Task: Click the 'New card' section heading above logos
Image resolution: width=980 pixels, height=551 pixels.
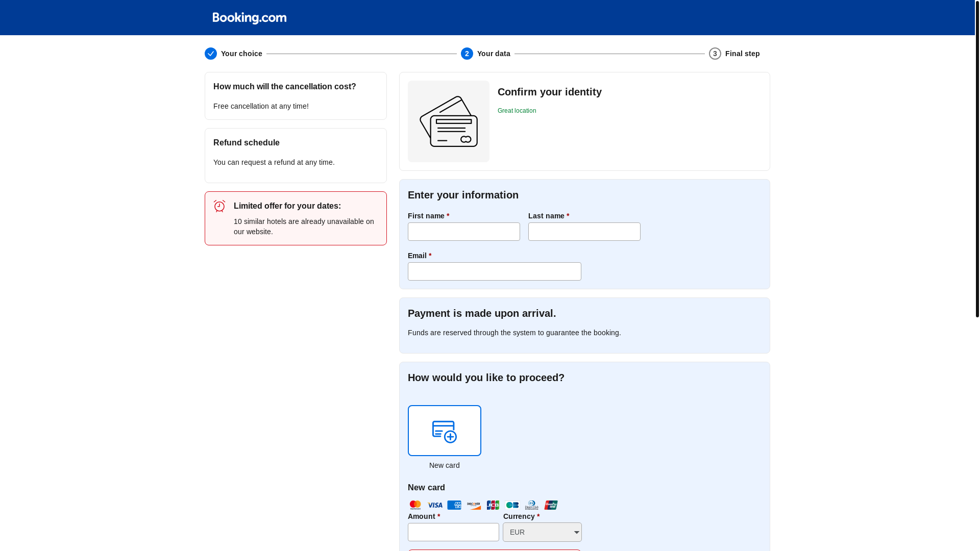Action: pyautogui.click(x=426, y=488)
